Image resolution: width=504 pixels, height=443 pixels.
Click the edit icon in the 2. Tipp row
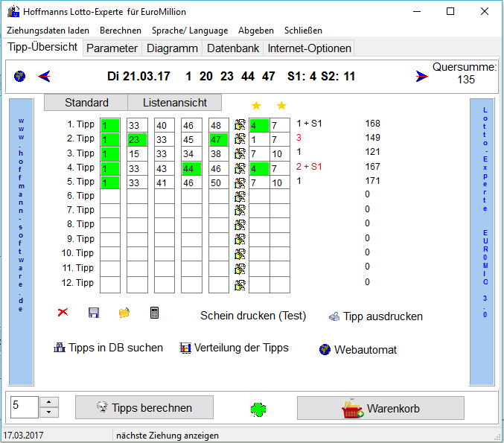coord(240,139)
